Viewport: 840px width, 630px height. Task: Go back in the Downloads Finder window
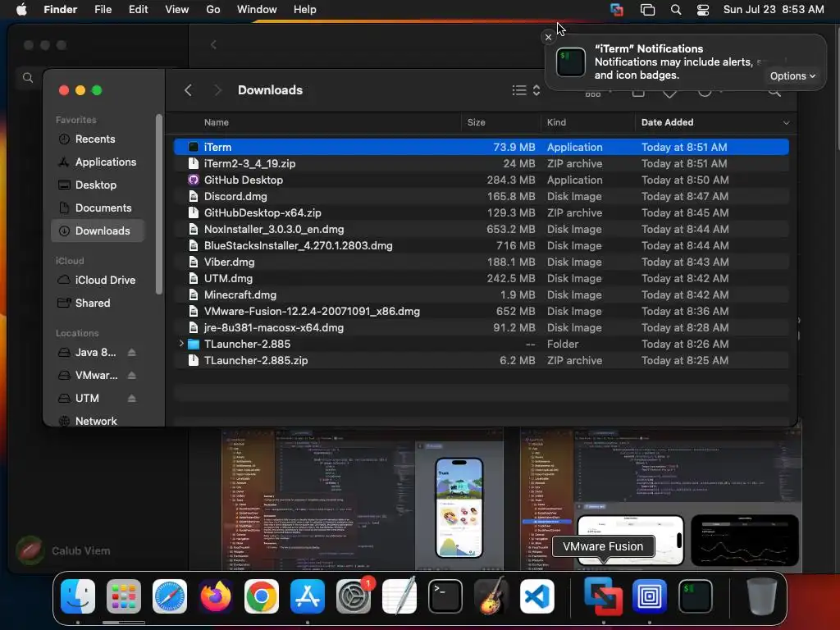[188, 90]
